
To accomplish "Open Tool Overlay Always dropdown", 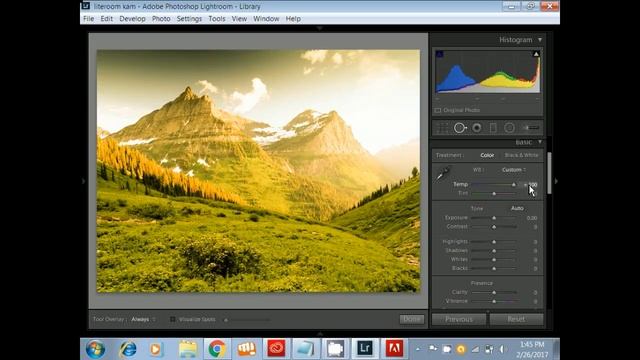I will pos(143,319).
